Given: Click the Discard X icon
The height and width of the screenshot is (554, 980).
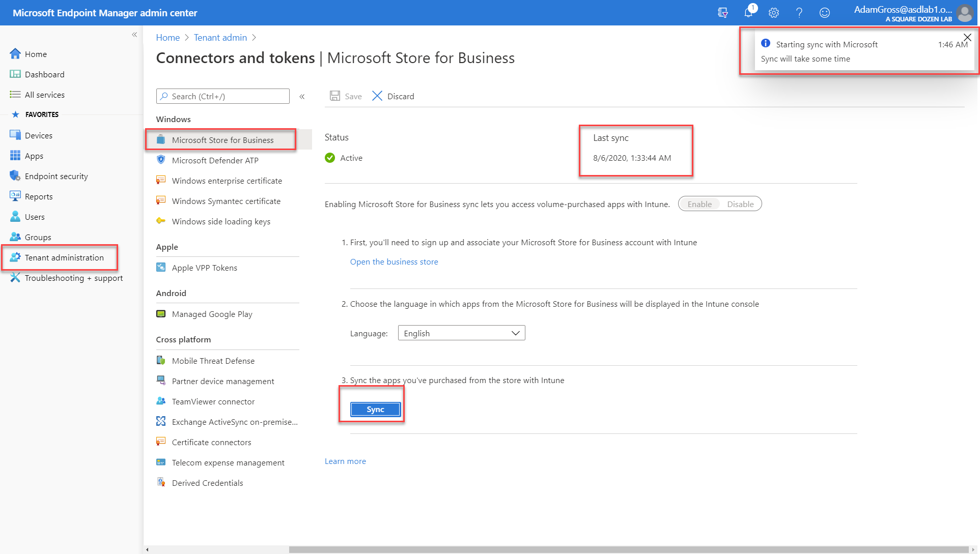Looking at the screenshot, I should pos(377,96).
